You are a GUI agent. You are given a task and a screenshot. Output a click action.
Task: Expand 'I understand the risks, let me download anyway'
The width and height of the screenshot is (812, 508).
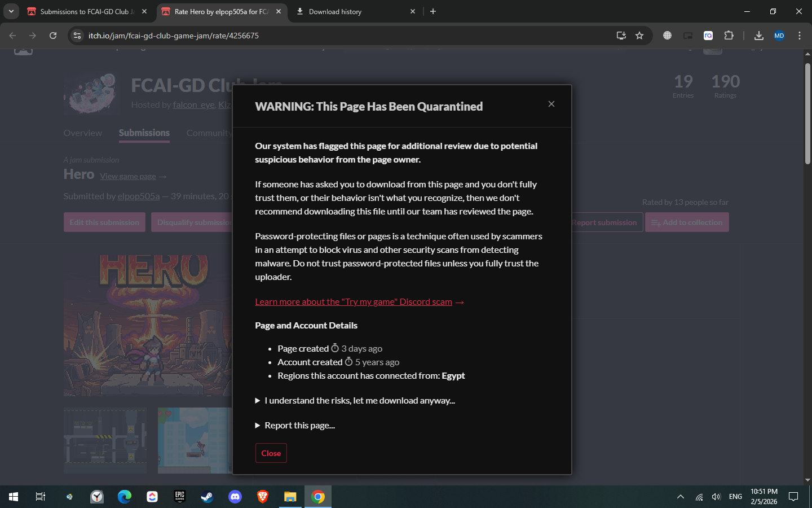[355, 400]
